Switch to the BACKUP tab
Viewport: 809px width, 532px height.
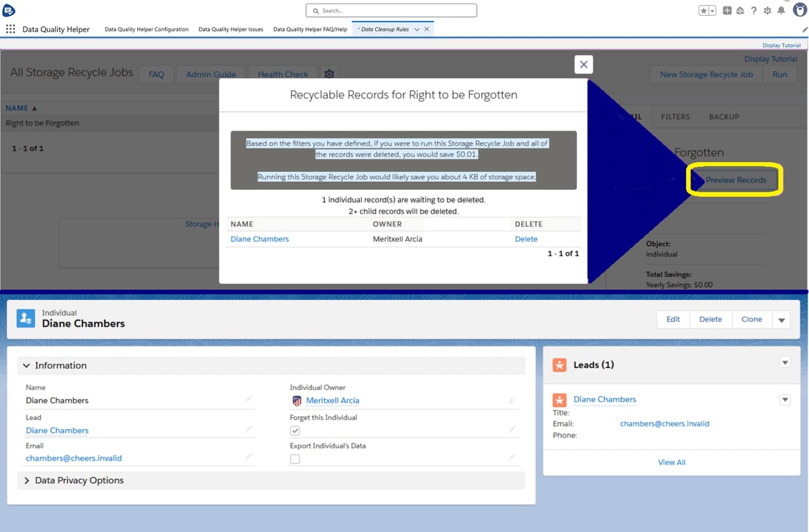click(x=724, y=116)
